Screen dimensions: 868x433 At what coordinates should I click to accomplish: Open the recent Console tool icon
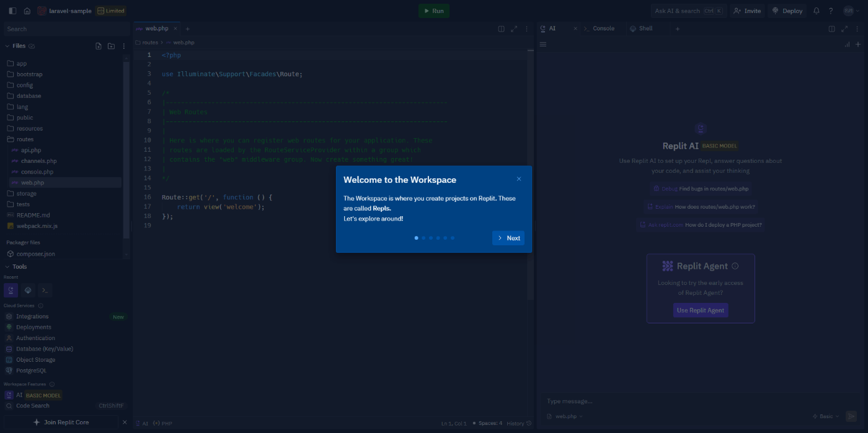click(x=45, y=290)
